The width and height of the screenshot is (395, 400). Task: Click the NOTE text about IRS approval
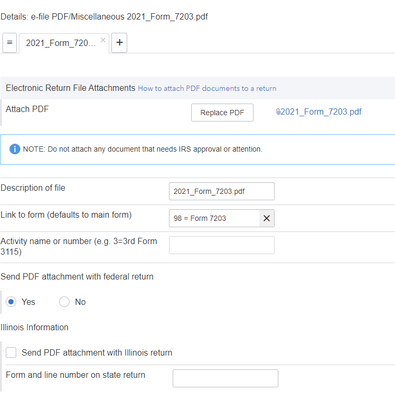142,149
